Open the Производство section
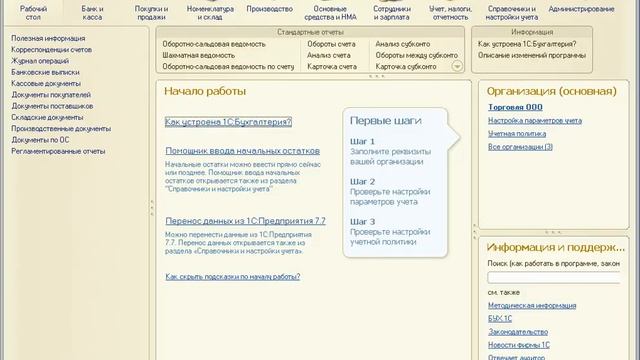The height and width of the screenshot is (360, 640). [x=269, y=9]
